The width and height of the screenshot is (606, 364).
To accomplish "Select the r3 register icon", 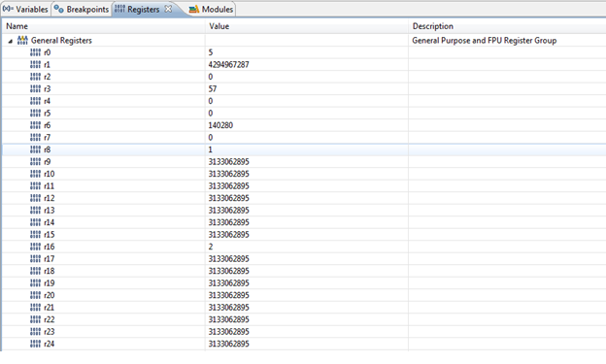I will click(35, 89).
